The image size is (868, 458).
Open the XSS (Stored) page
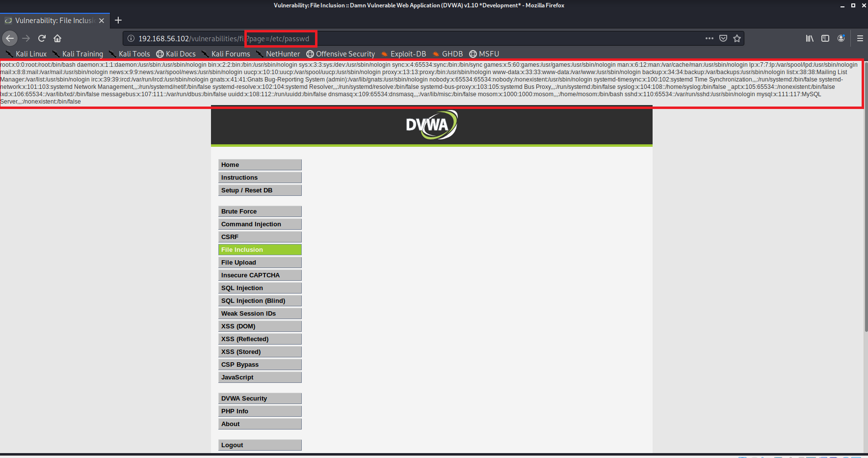[x=260, y=352]
